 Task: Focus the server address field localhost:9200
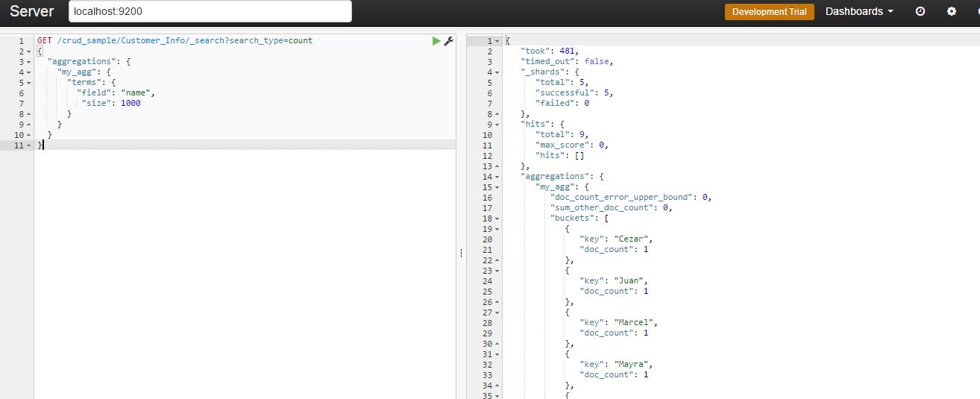(x=210, y=11)
